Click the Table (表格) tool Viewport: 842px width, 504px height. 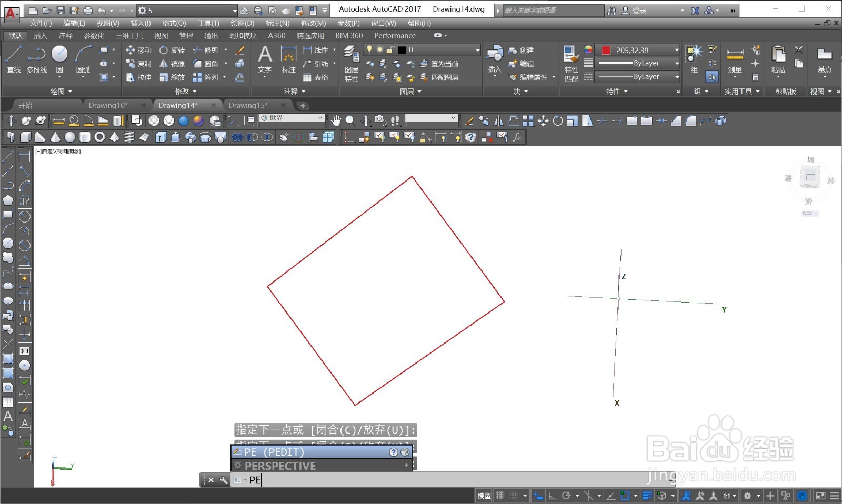(x=316, y=77)
